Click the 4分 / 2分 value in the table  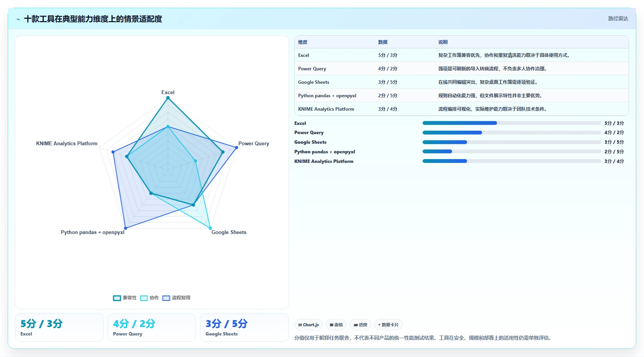click(x=388, y=69)
